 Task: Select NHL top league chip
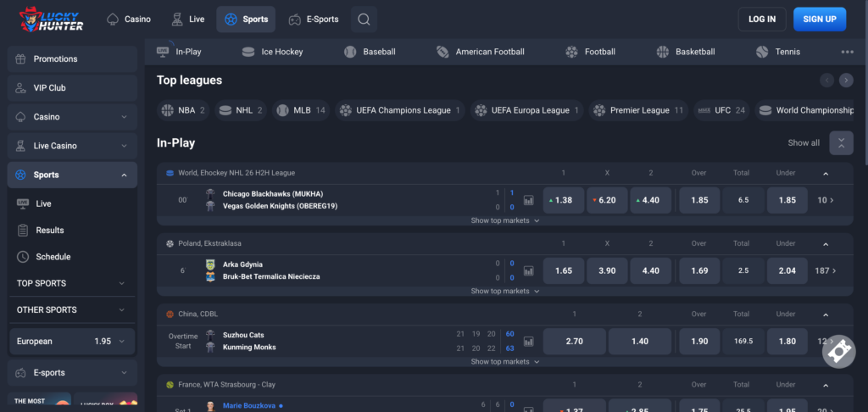(240, 110)
